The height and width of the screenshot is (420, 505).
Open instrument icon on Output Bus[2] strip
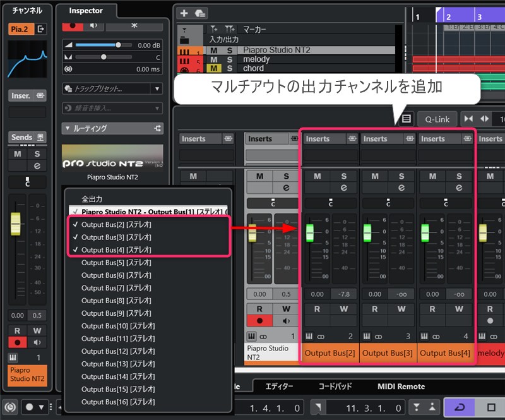click(309, 337)
